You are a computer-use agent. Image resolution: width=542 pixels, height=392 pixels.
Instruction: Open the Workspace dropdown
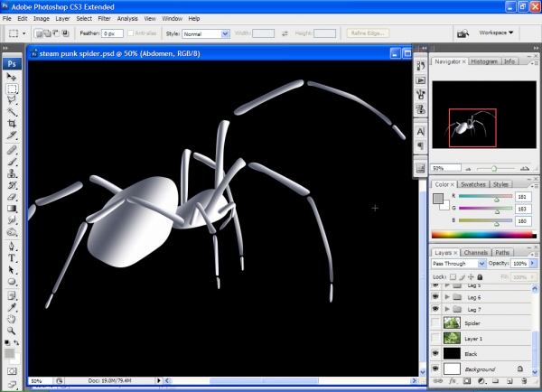pyautogui.click(x=496, y=33)
